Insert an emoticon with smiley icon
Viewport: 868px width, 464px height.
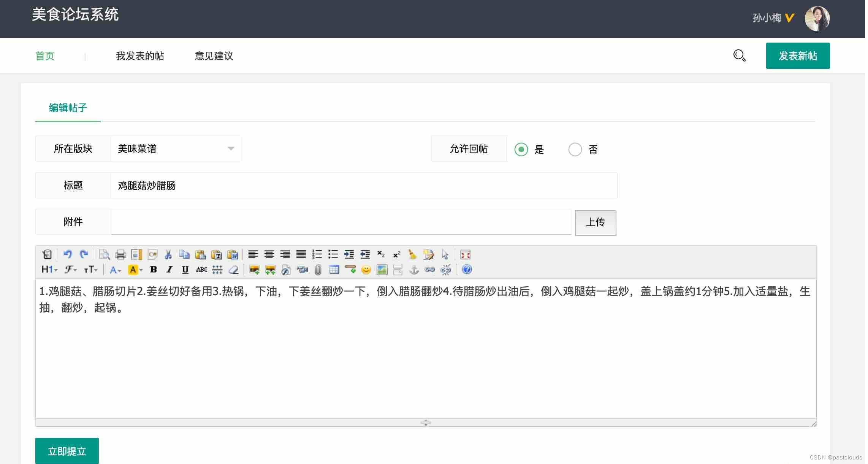click(x=366, y=270)
